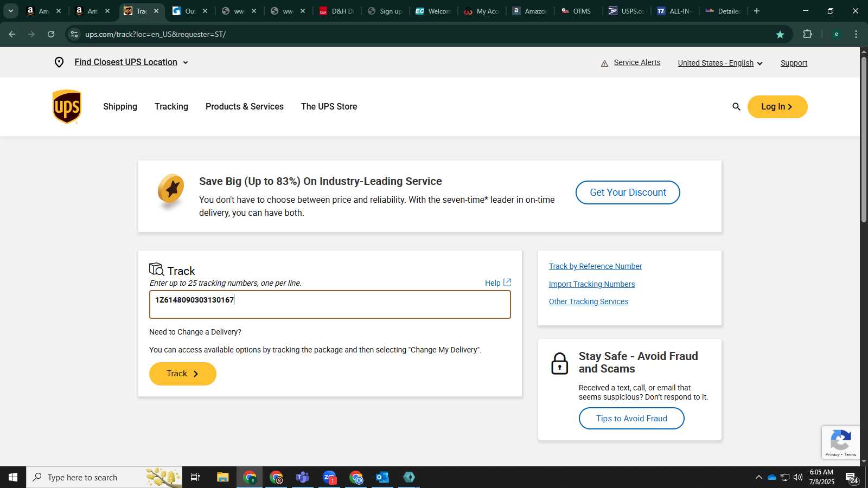Viewport: 868px width, 488px height.
Task: Switch to the OTMS browser tab
Action: click(x=577, y=11)
